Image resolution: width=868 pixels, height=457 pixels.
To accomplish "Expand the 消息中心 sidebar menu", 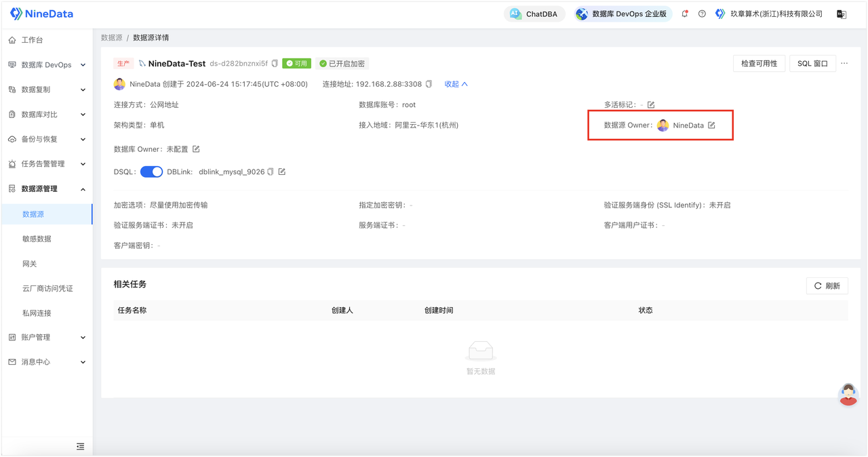I will [47, 362].
